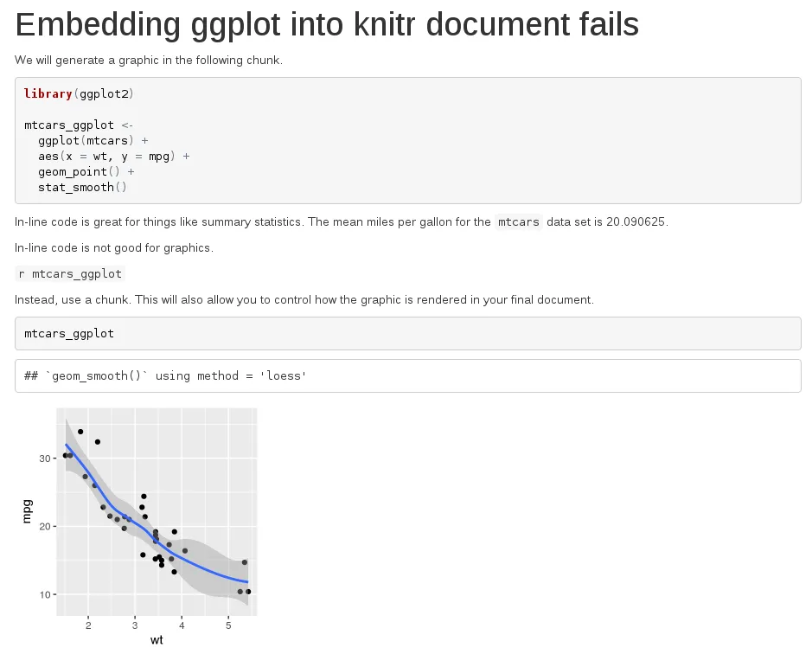Viewport: 812px width, 654px height.
Task: Click the 'geom_point()' code line
Action: tap(86, 171)
